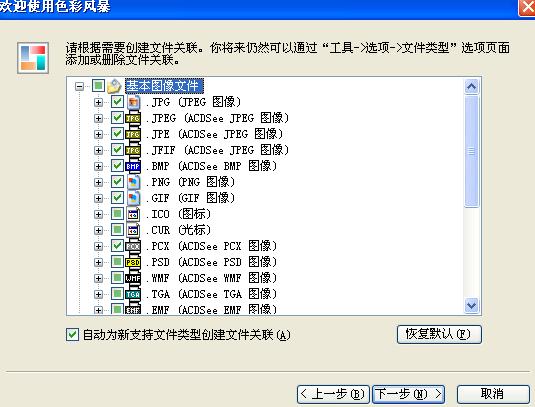Expand the .ICO tree node
This screenshot has width=535, height=407.
tap(98, 214)
